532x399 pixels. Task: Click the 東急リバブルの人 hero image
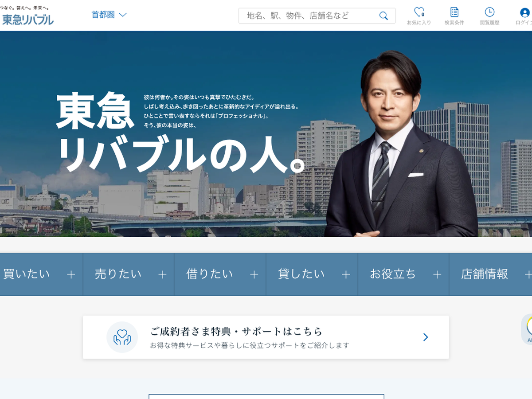[x=266, y=134]
